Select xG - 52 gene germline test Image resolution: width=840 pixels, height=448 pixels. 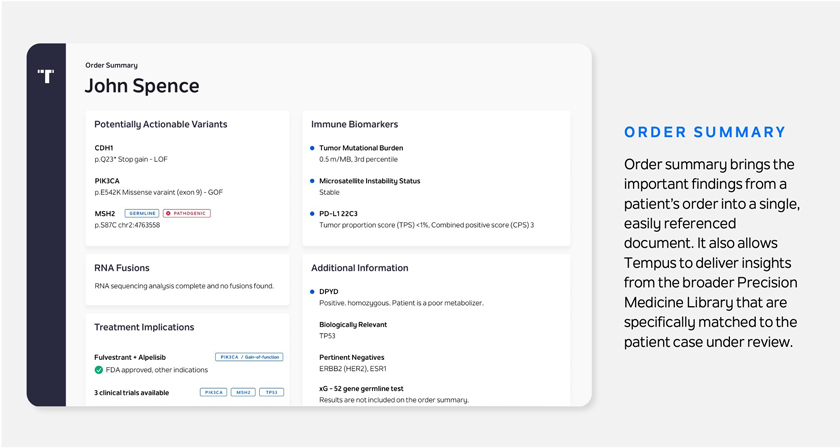pos(362,389)
